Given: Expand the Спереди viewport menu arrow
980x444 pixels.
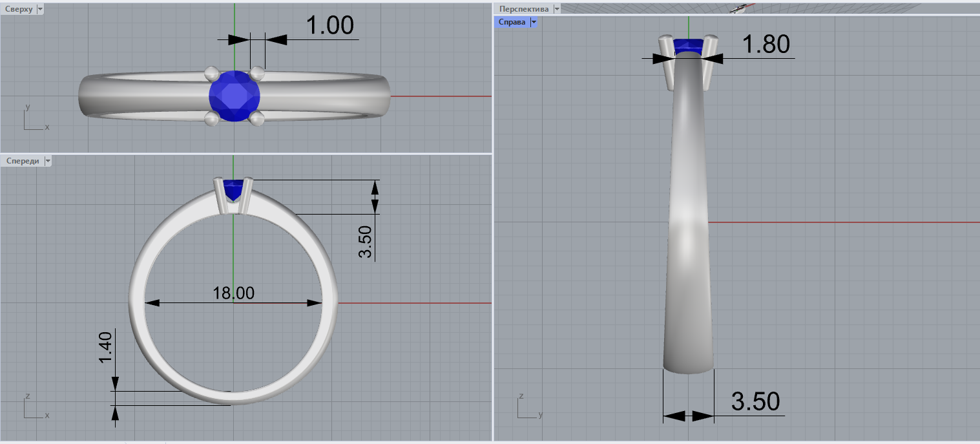Looking at the screenshot, I should click(x=48, y=161).
